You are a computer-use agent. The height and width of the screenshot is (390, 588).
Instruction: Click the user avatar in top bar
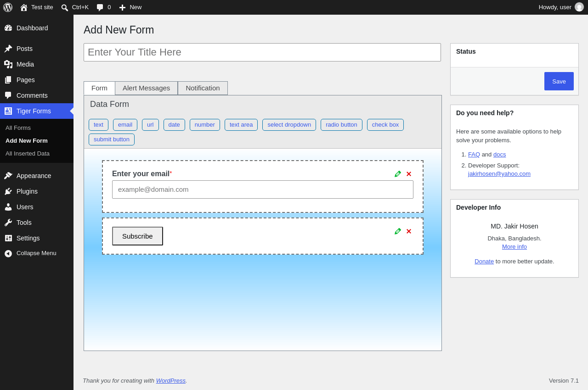(x=579, y=7)
